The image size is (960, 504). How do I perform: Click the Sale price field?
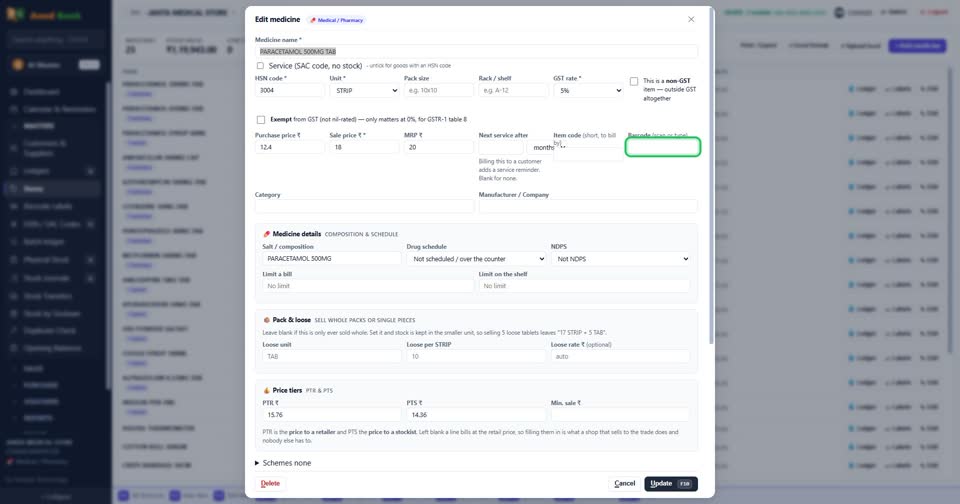click(364, 147)
